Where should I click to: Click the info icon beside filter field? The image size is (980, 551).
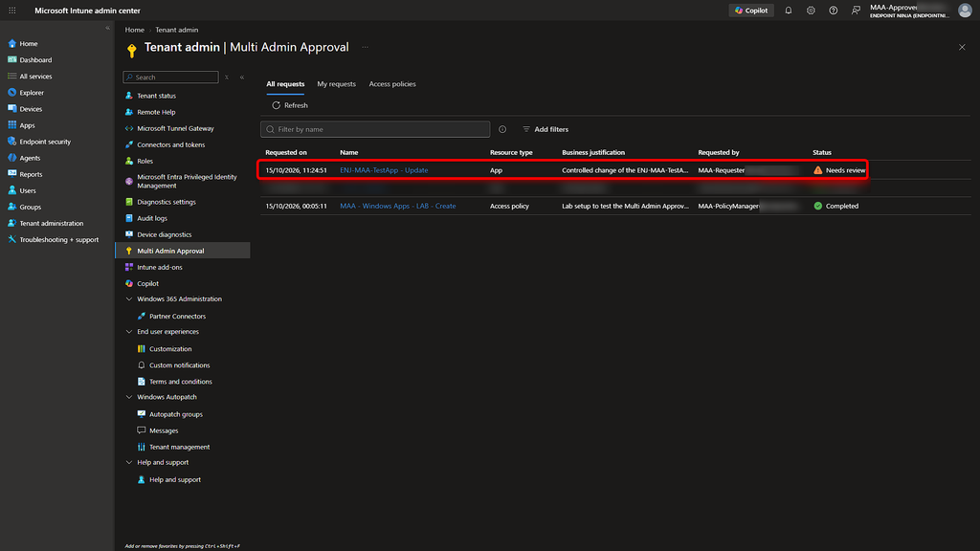(x=502, y=129)
